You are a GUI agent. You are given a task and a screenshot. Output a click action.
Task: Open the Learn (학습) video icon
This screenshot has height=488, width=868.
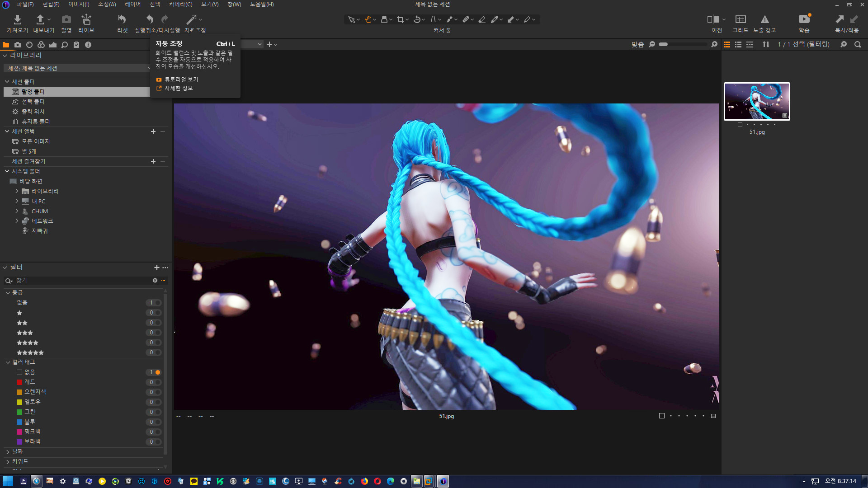804,19
